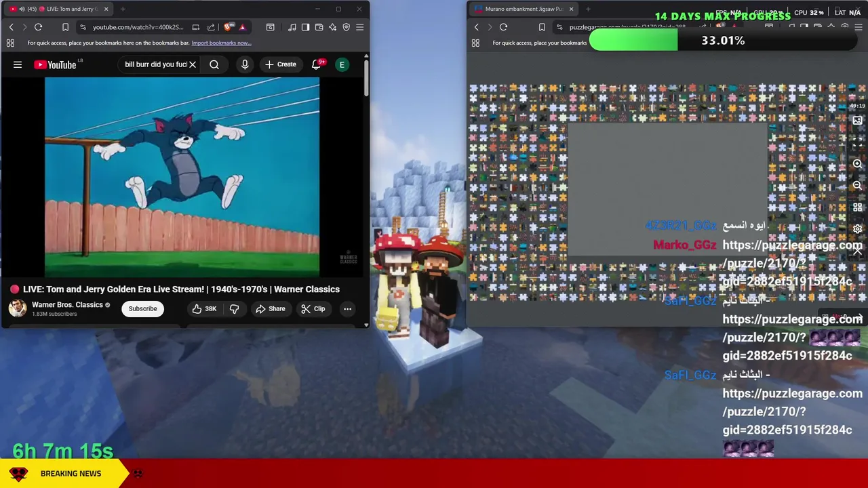
Task: Open apps grid in puzzle window bookmarks bar
Action: 475,43
